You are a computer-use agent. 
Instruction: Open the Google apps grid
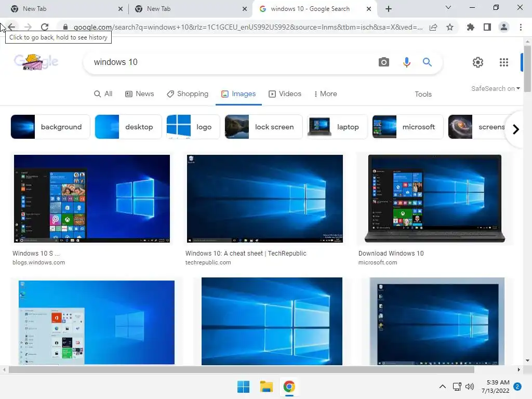click(x=504, y=62)
